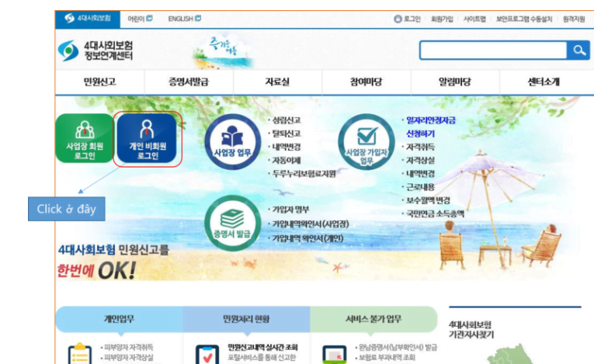Click blue 개인 비회원 로그인 button

point(147,138)
